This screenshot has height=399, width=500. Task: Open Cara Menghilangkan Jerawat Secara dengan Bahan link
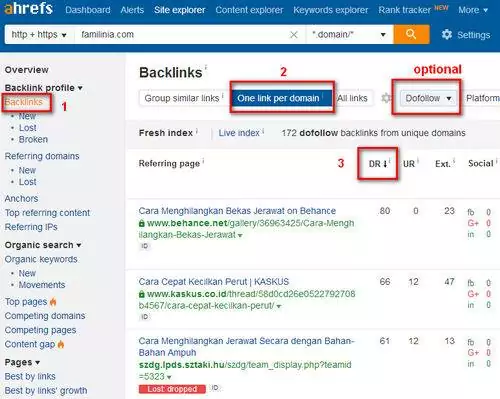click(247, 347)
